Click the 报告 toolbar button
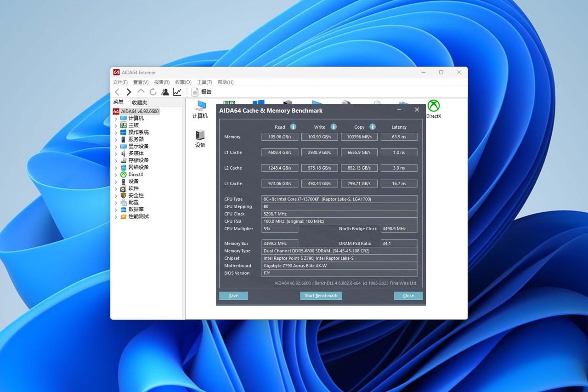 tap(201, 92)
